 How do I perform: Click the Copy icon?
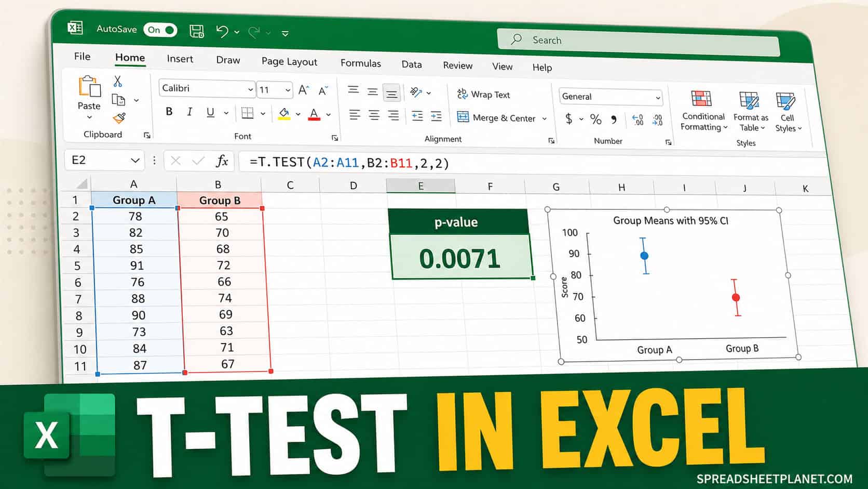pos(119,100)
